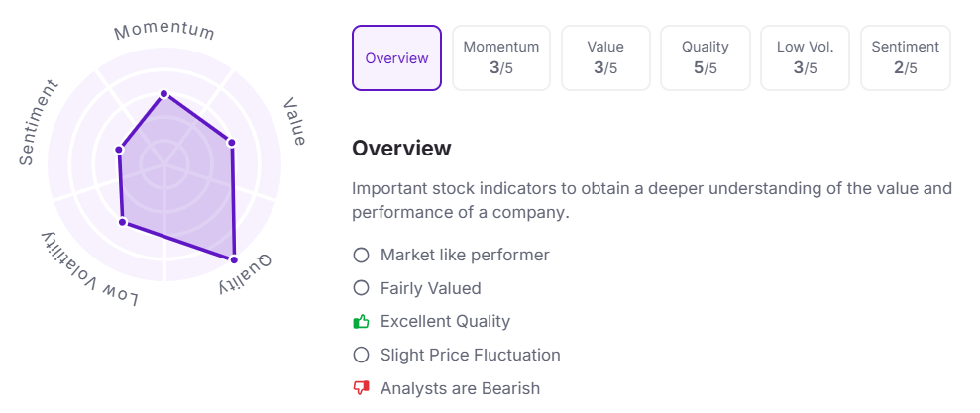This screenshot has width=980, height=413.
Task: Click the Sentiment data point on radar chart
Action: (119, 151)
